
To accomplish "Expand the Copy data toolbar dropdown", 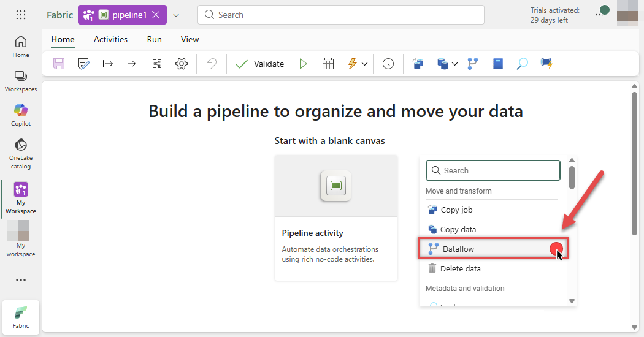I will (454, 64).
